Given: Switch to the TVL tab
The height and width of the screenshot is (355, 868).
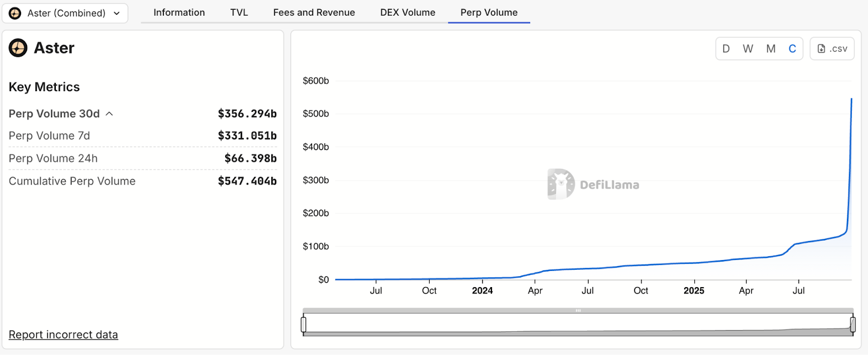Looking at the screenshot, I should point(239,12).
